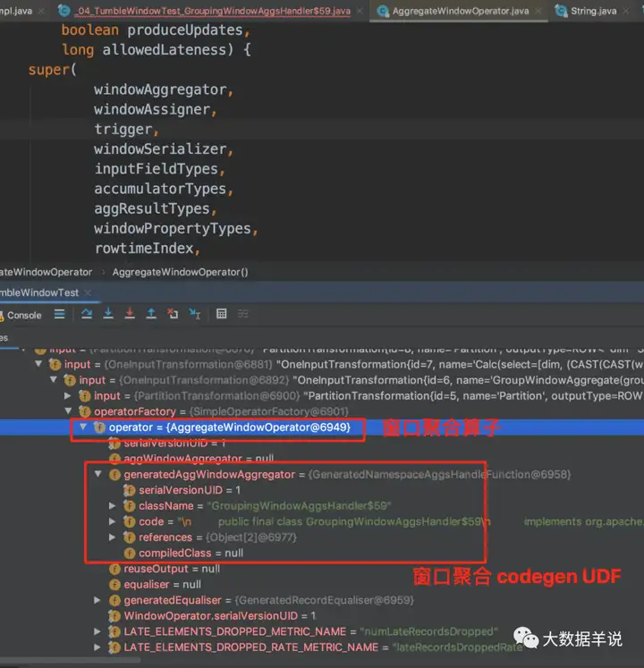Click the Step Into debugger icon
The image size is (644, 668).
(x=108, y=314)
